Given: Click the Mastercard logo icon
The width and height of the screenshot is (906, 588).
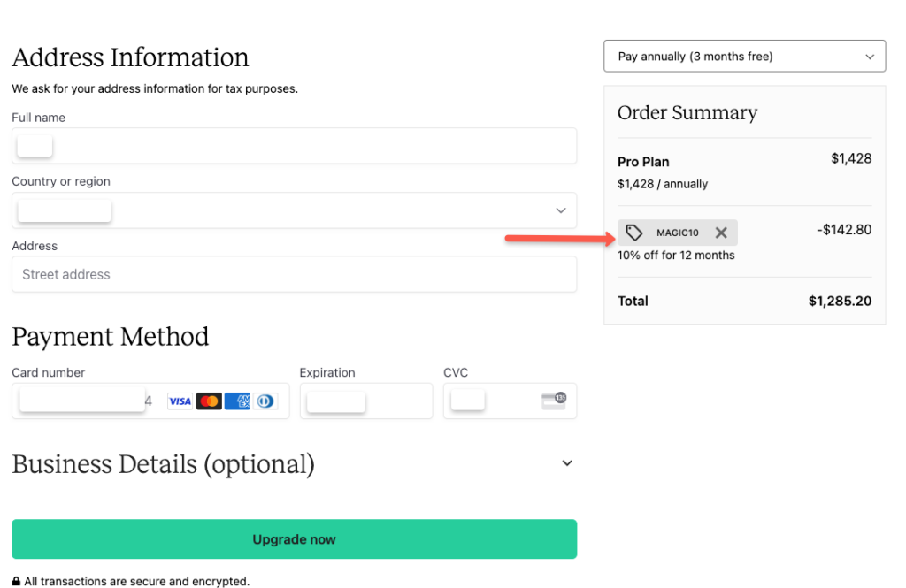Looking at the screenshot, I should 209,401.
